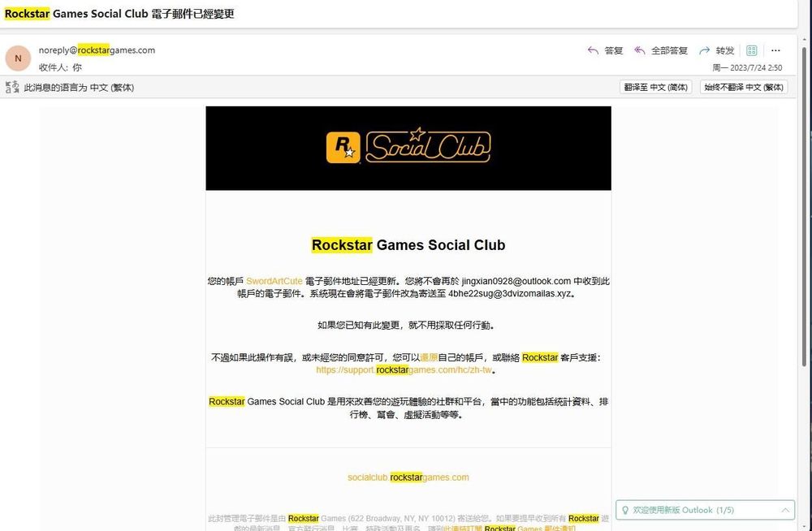Click the Reply All arrows icon
The image size is (812, 531).
coord(640,50)
